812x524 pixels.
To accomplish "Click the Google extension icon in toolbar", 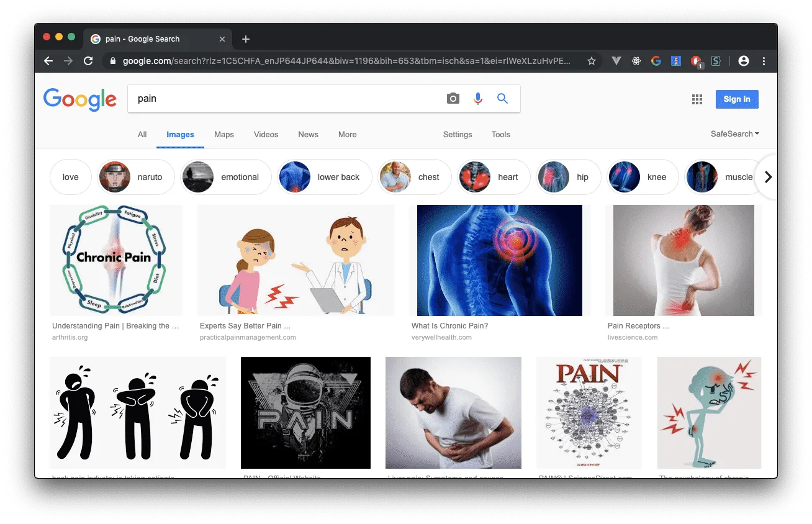I will click(x=656, y=61).
